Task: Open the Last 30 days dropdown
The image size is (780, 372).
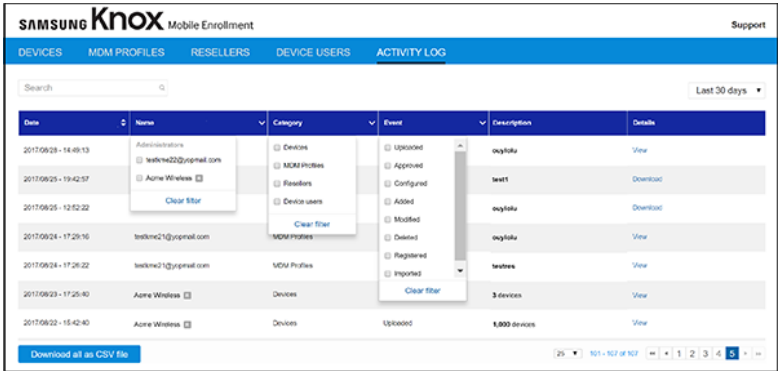Action: coord(727,91)
